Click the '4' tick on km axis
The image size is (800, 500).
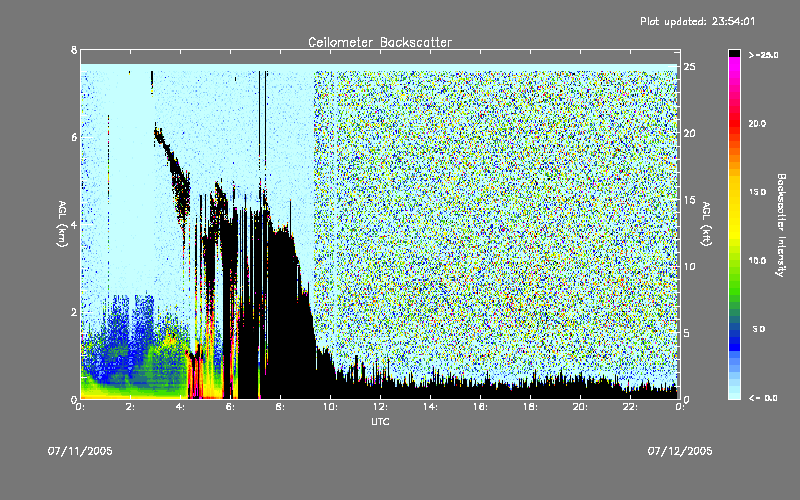(74, 224)
